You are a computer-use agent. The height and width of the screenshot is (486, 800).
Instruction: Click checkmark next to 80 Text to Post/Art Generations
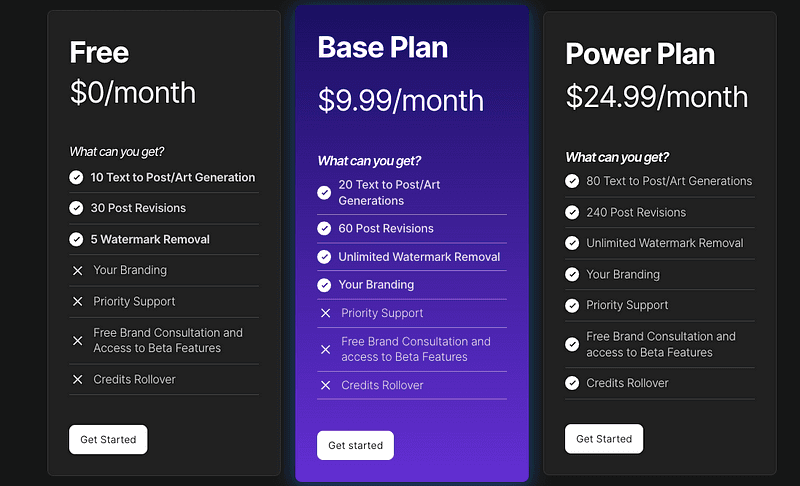(572, 181)
